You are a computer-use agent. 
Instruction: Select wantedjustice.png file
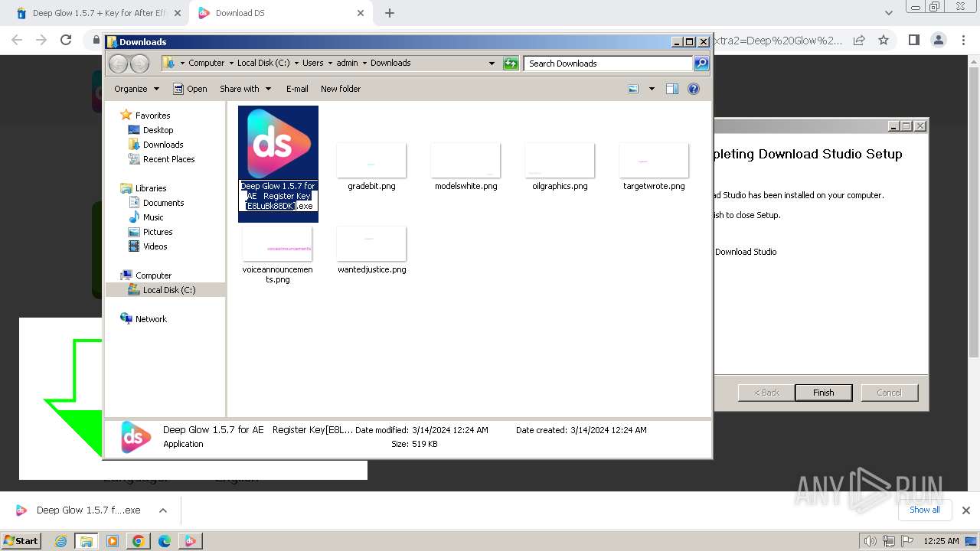pos(371,250)
